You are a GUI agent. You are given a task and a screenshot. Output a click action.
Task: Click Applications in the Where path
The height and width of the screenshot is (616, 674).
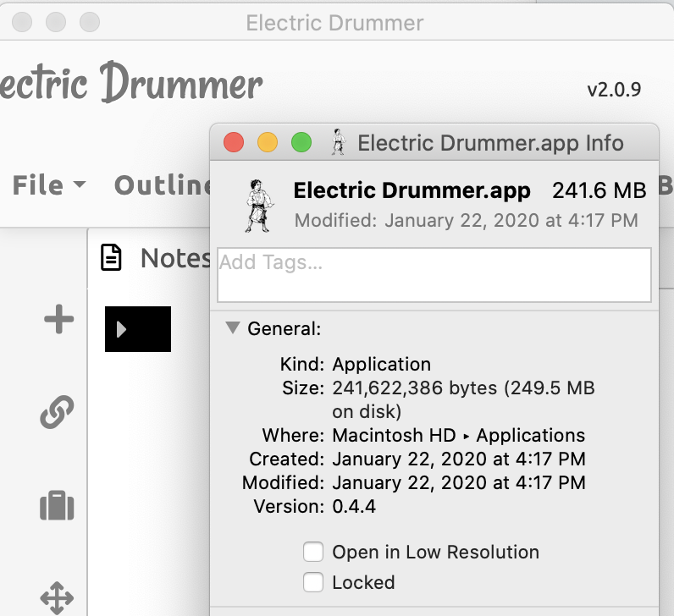pyautogui.click(x=531, y=436)
